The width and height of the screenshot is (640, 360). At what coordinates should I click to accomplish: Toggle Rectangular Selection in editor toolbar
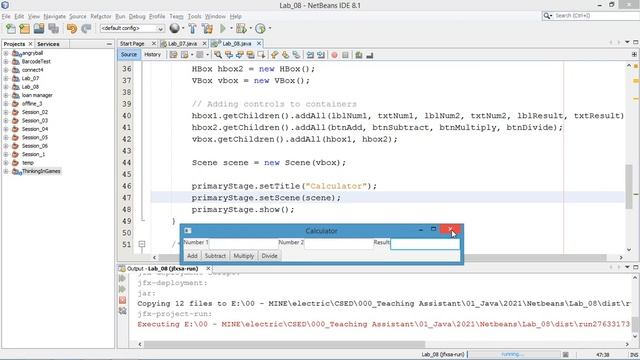pos(261,55)
